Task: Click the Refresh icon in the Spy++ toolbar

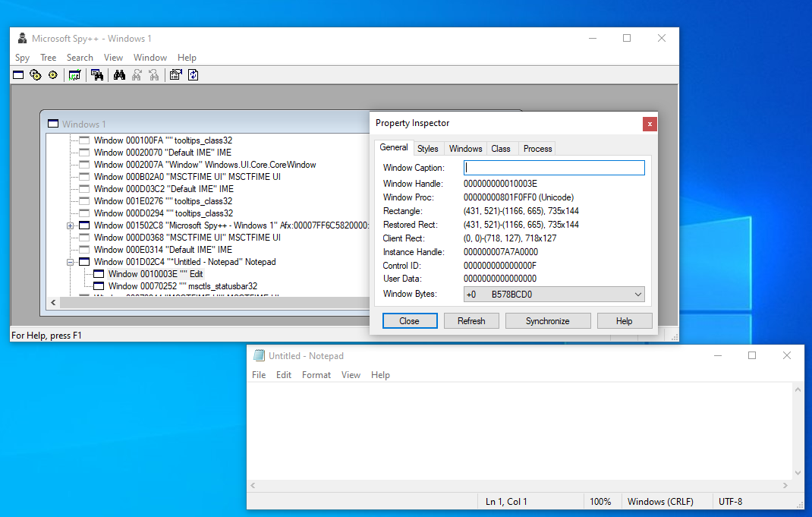Action: pyautogui.click(x=194, y=75)
